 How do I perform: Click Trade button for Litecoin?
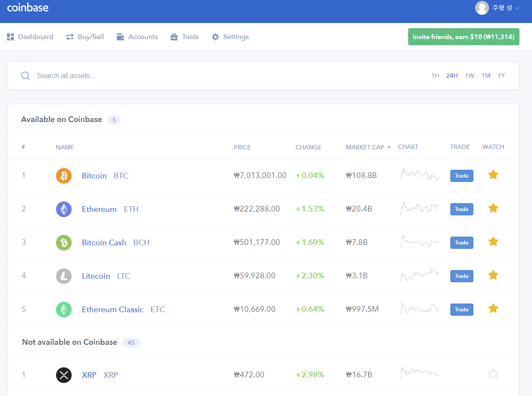click(x=462, y=276)
